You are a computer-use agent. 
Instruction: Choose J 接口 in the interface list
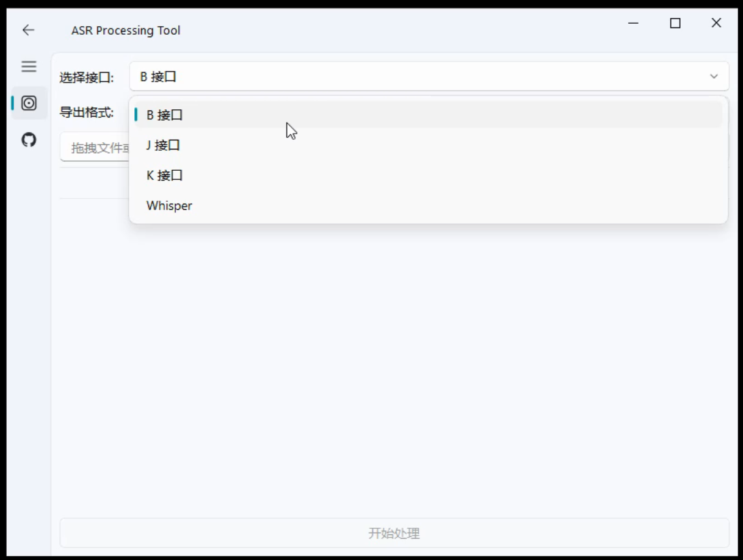(164, 145)
